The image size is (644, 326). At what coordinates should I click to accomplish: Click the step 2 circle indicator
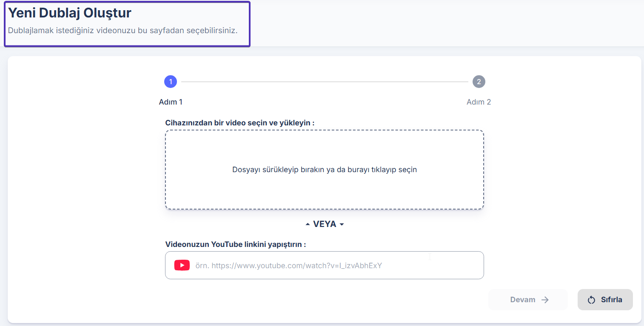(x=479, y=82)
